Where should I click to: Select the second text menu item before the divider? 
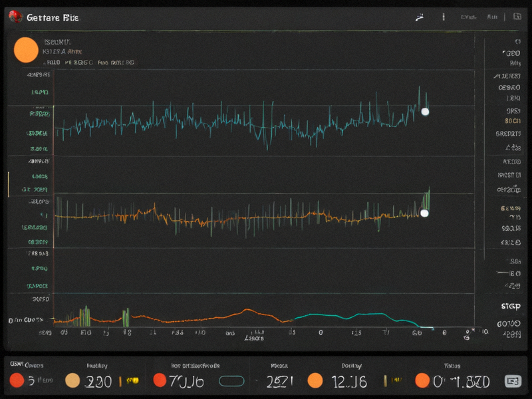[492, 17]
